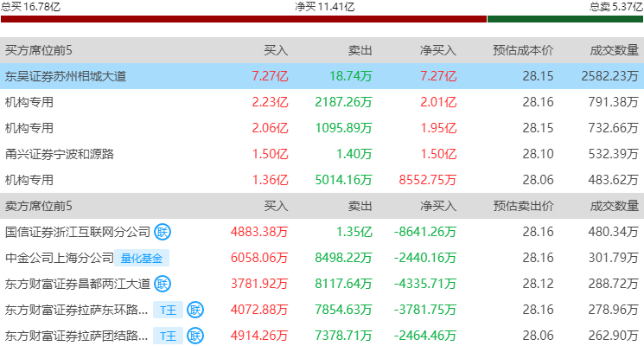
Task: Click the T王 tag in 拉萨东环路 row
Action: 168,310
